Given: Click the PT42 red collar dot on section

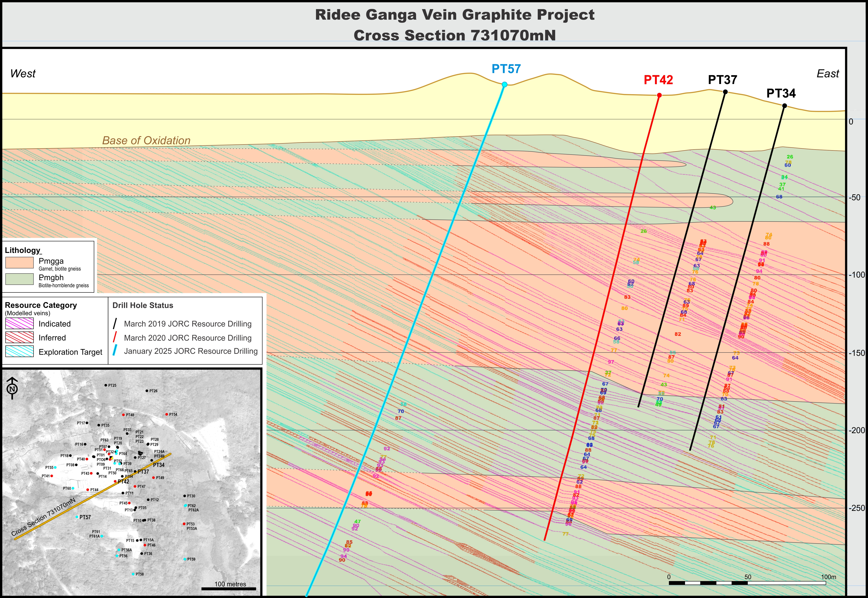Looking at the screenshot, I should 659,95.
